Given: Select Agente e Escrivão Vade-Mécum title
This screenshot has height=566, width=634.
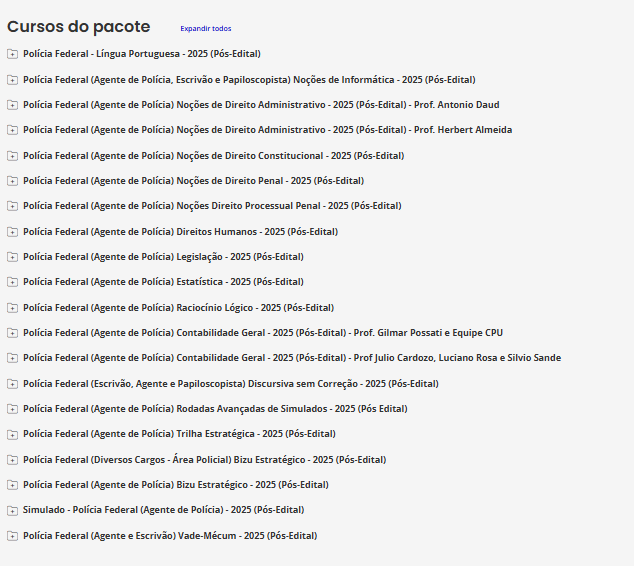Looking at the screenshot, I should [x=170, y=536].
